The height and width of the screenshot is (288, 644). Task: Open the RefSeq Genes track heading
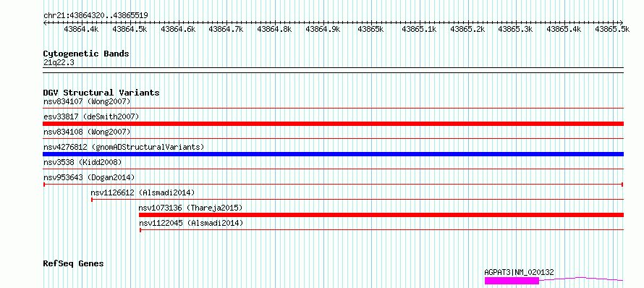pyautogui.click(x=73, y=263)
